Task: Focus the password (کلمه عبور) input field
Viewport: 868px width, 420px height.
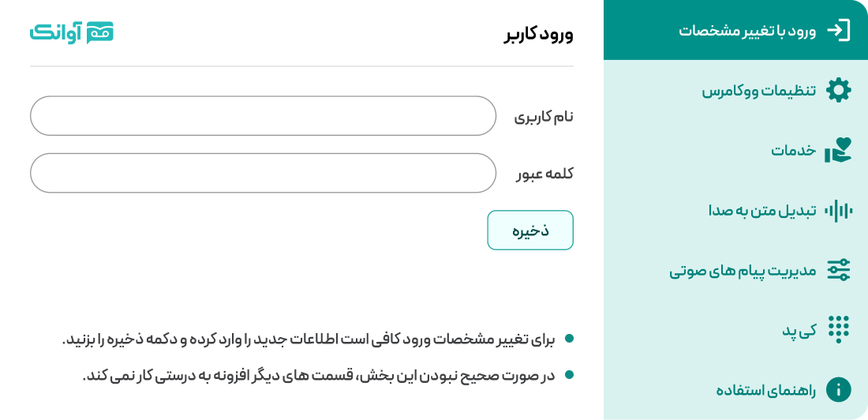Action: coord(263,173)
